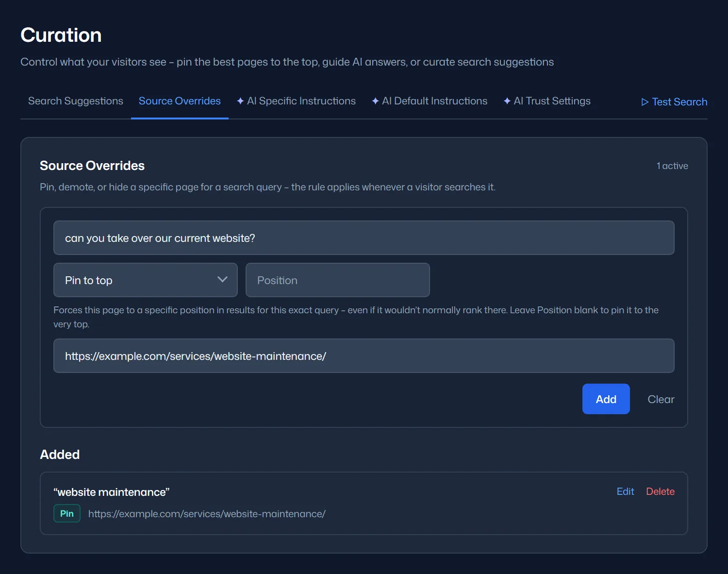Screen dimensions: 728x574
Task: Click the Test Search link
Action: 674,102
